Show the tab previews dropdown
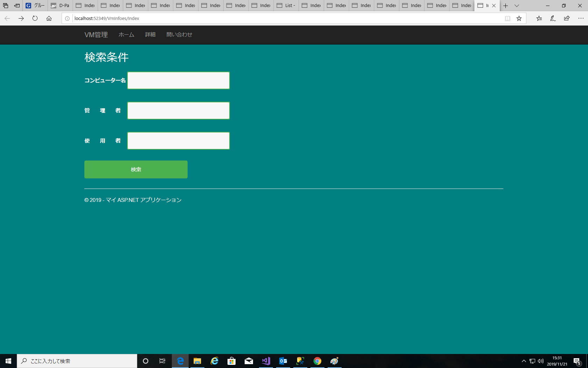Image resolution: width=588 pixels, height=368 pixels. (517, 6)
